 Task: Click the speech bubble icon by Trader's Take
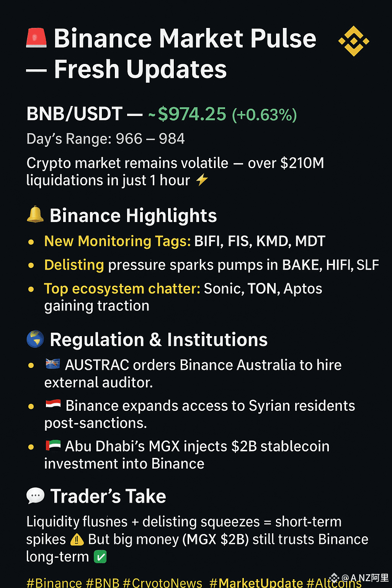(36, 496)
